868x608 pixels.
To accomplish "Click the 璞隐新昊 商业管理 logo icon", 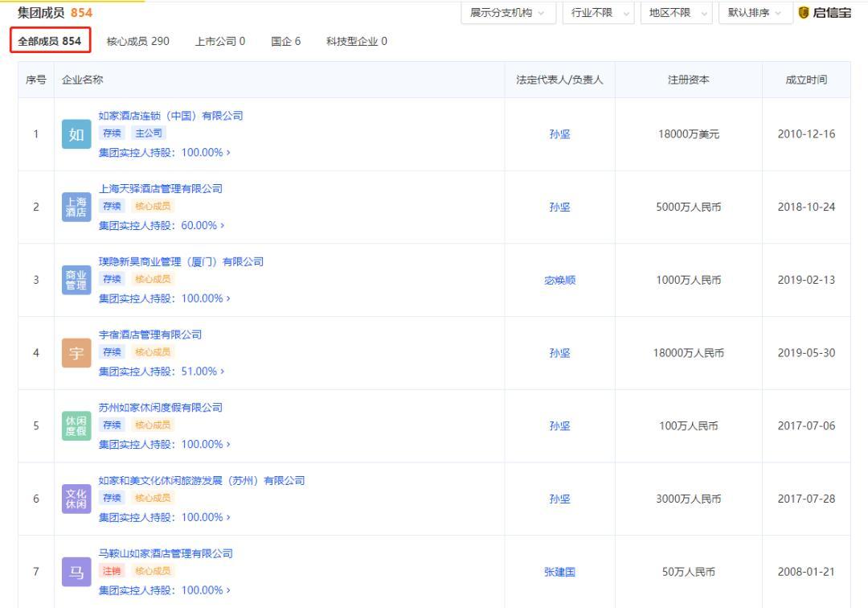I will [x=76, y=280].
